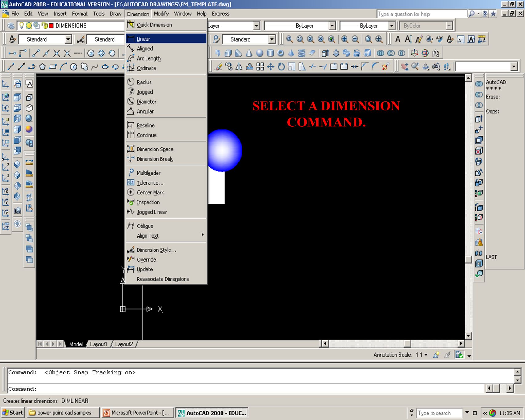Screen dimensions: 525x420
Task: Select the Mirror modify tool
Action: [x=239, y=66]
